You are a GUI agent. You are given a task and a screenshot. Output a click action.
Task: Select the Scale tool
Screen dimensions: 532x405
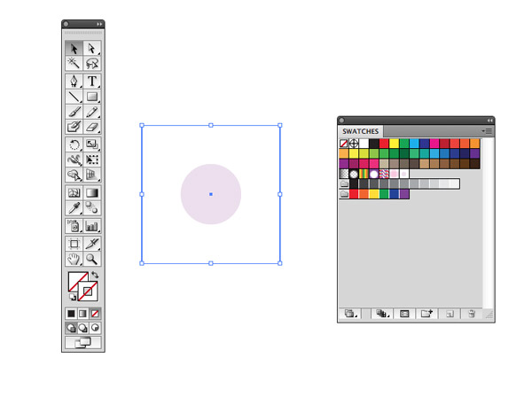(92, 144)
